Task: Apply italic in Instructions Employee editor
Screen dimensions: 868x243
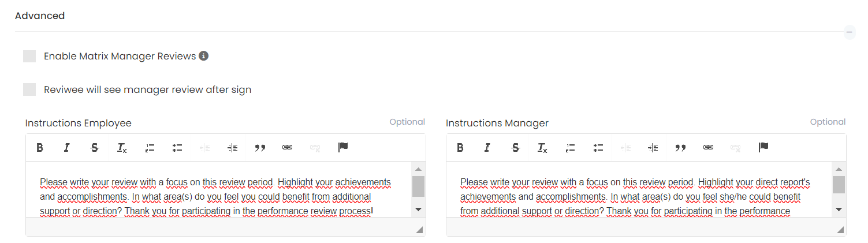Action: point(67,148)
